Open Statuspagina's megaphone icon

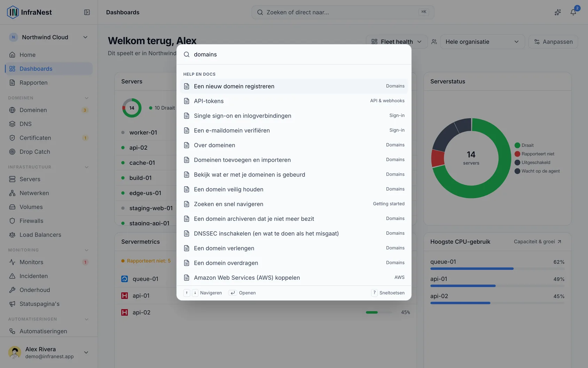(x=12, y=304)
